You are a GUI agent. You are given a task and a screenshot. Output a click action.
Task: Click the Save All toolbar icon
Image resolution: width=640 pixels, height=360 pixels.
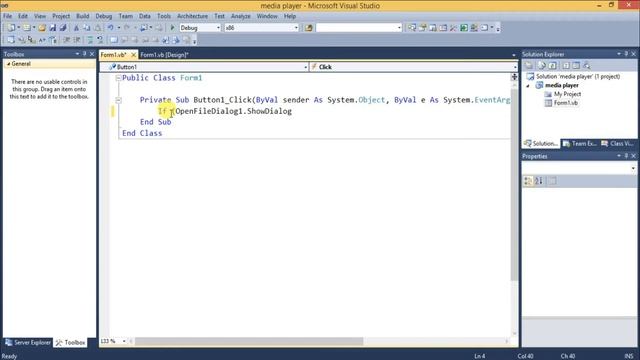pyautogui.click(x=63, y=28)
